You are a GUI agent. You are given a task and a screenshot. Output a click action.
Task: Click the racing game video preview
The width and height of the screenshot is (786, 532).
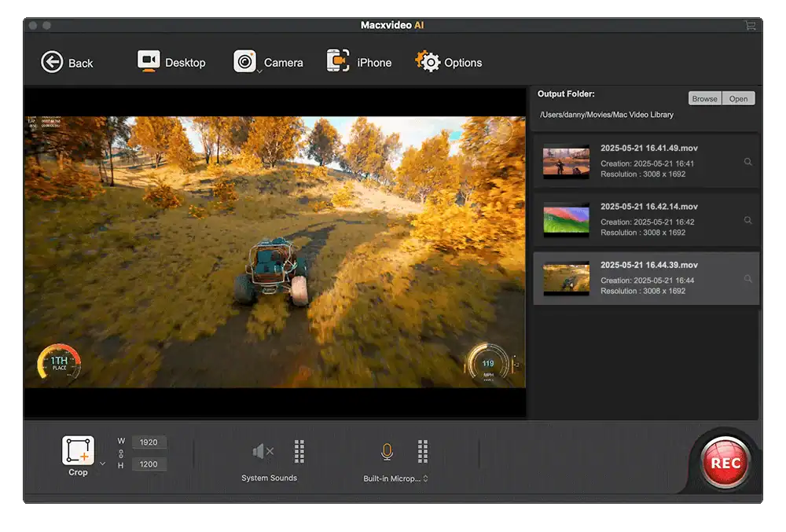(274, 252)
